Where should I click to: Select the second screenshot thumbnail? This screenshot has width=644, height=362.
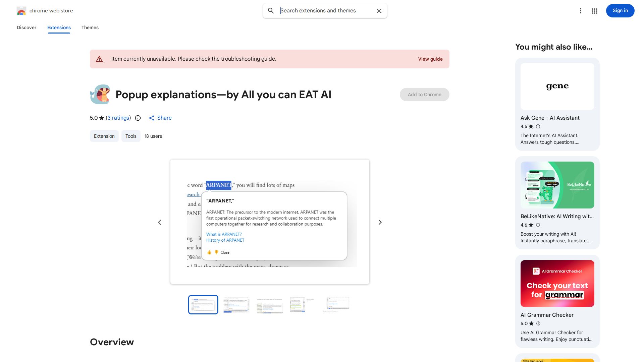click(236, 305)
